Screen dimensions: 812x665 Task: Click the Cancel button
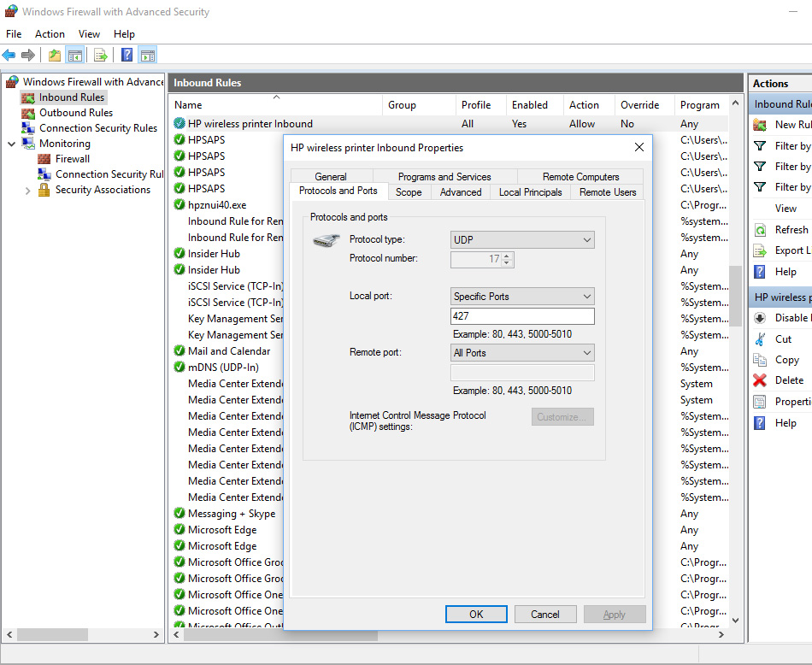[x=544, y=615]
